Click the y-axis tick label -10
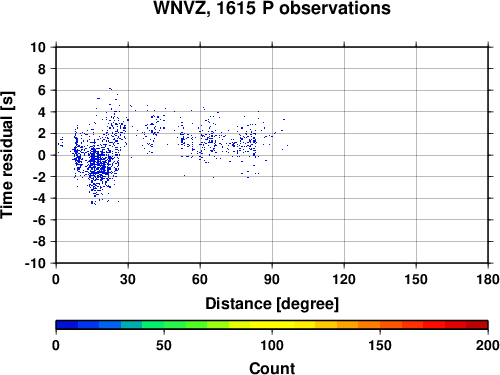Image resolution: width=500 pixels, height=375 pixels. tap(35, 263)
